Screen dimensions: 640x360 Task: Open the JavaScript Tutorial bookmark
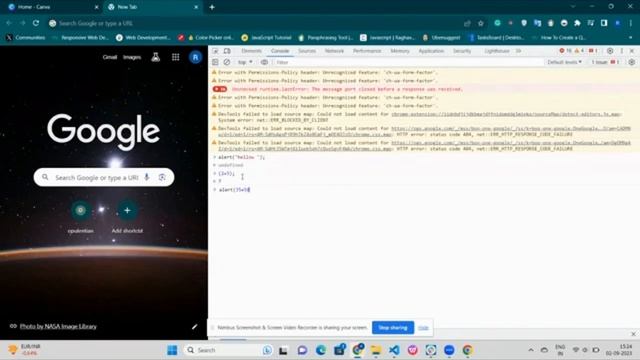(267, 38)
